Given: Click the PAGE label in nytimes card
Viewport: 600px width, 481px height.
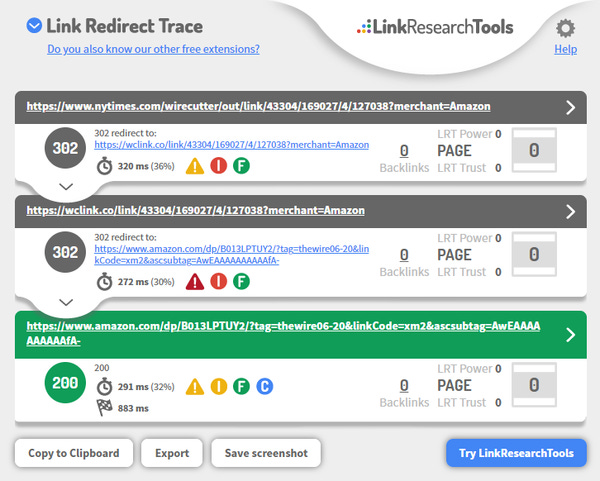Looking at the screenshot, I should (454, 151).
